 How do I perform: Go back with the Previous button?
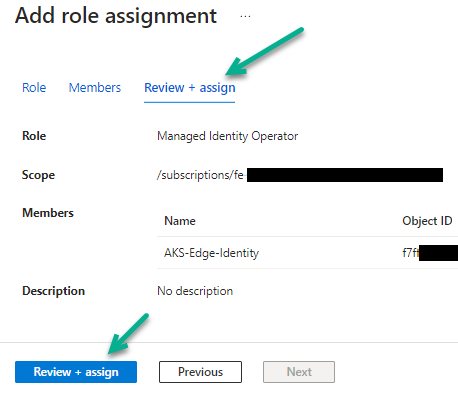coord(200,372)
